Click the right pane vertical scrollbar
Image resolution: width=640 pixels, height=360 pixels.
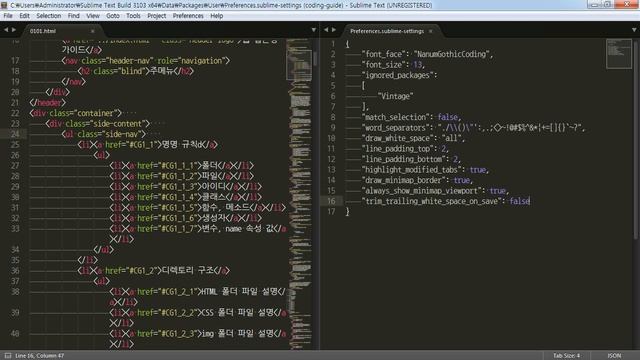(x=635, y=139)
